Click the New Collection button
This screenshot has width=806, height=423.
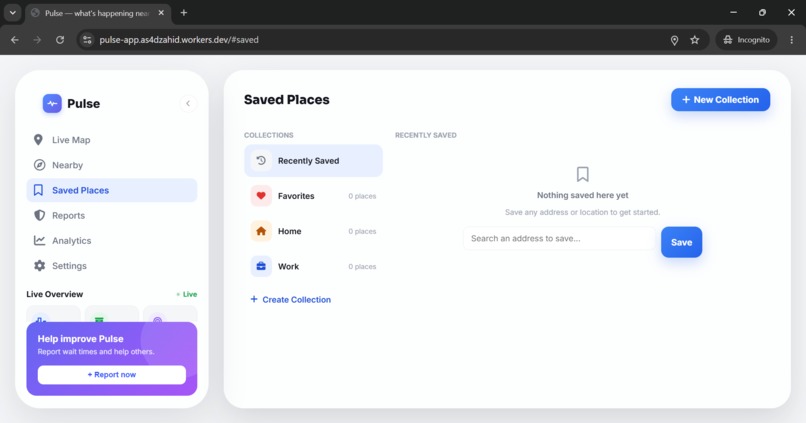click(720, 100)
